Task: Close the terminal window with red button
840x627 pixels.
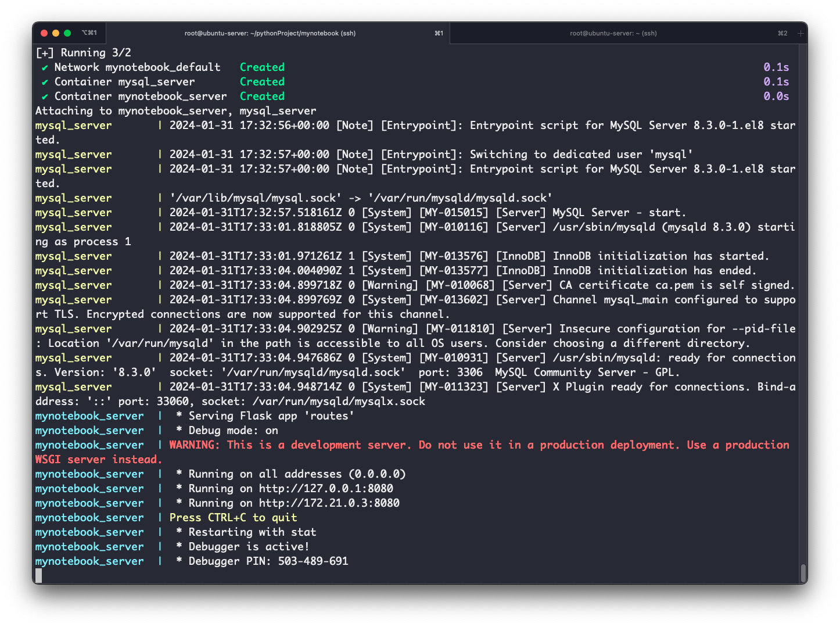Action: pos(44,33)
